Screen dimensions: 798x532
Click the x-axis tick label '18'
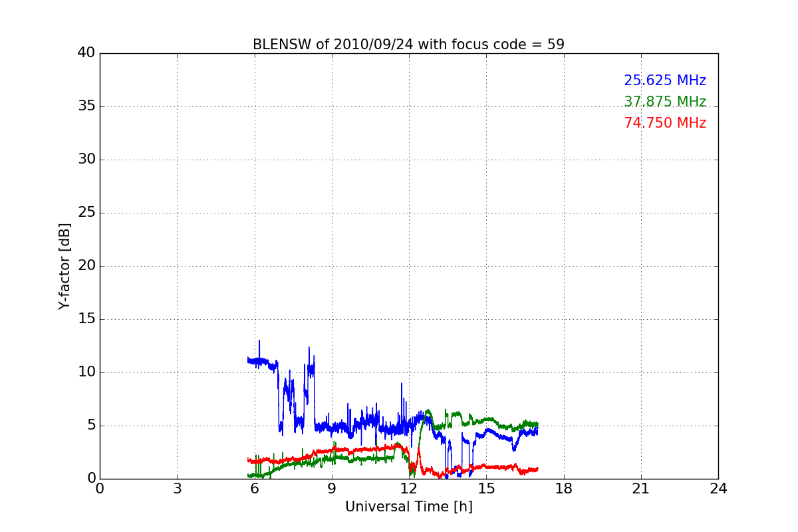click(564, 489)
